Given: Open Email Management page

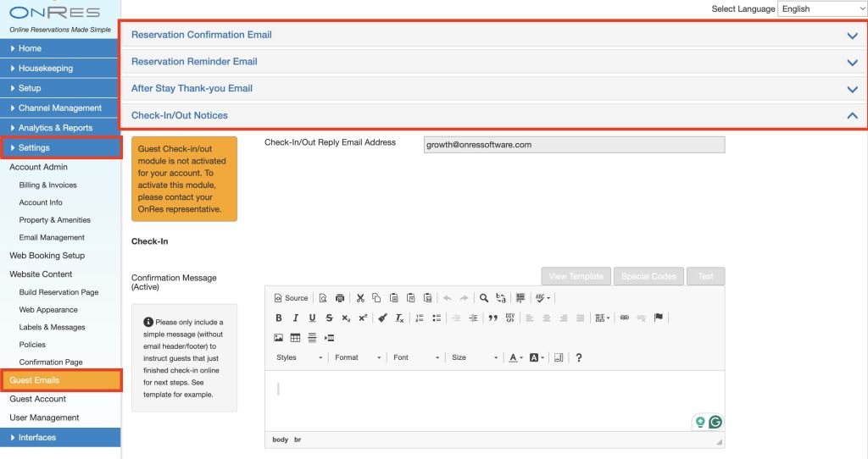Looking at the screenshot, I should pos(52,238).
